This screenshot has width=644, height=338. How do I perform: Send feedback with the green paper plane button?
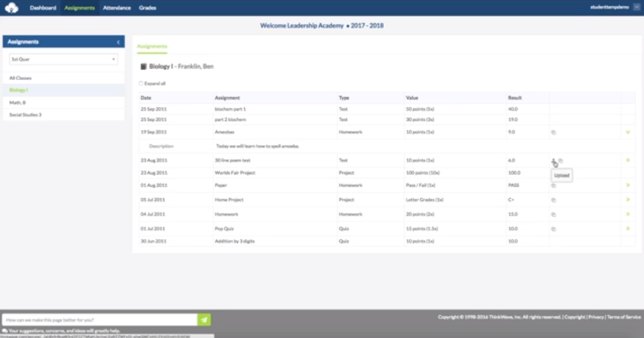pyautogui.click(x=204, y=320)
